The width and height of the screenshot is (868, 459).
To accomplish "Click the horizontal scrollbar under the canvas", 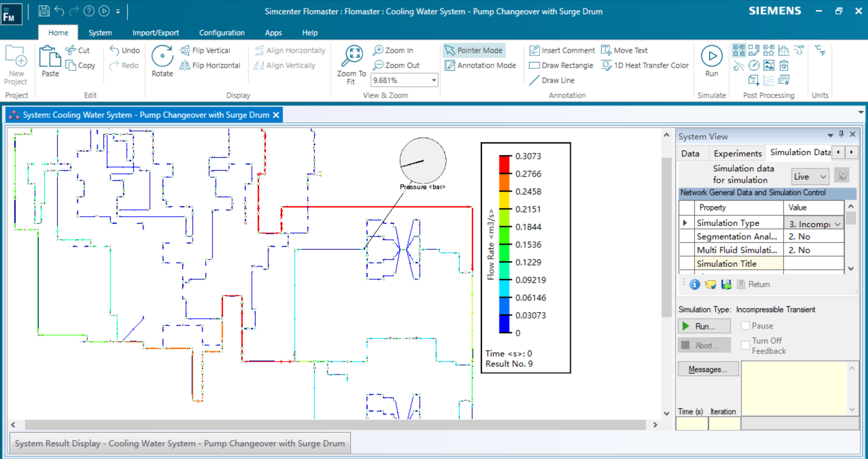I will click(x=335, y=425).
